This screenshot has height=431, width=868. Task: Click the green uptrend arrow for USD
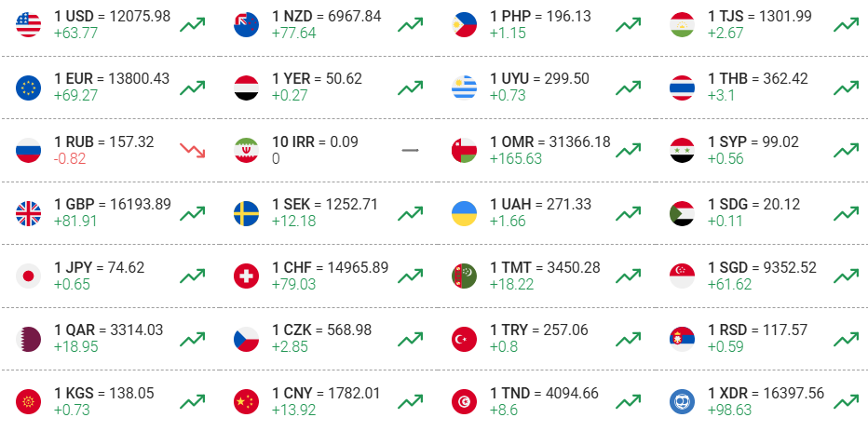pos(193,24)
